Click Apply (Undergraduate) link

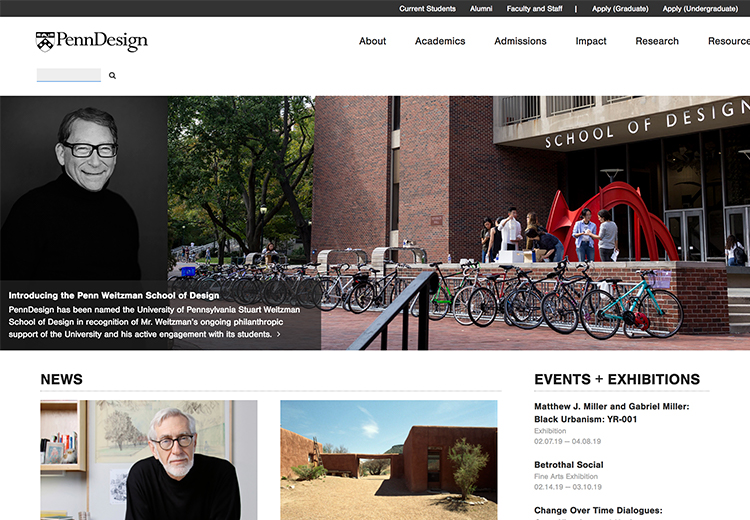pyautogui.click(x=700, y=9)
